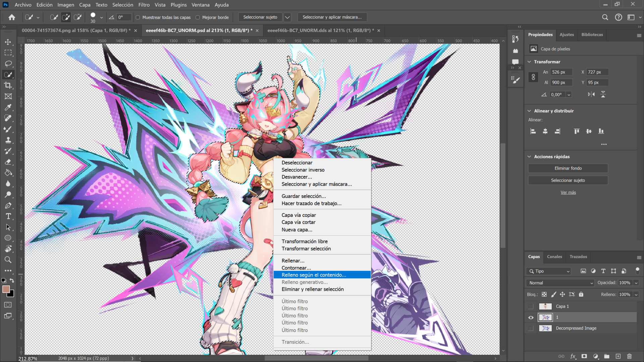
Task: Select the Spot Healing Brush tool
Action: tap(8, 118)
